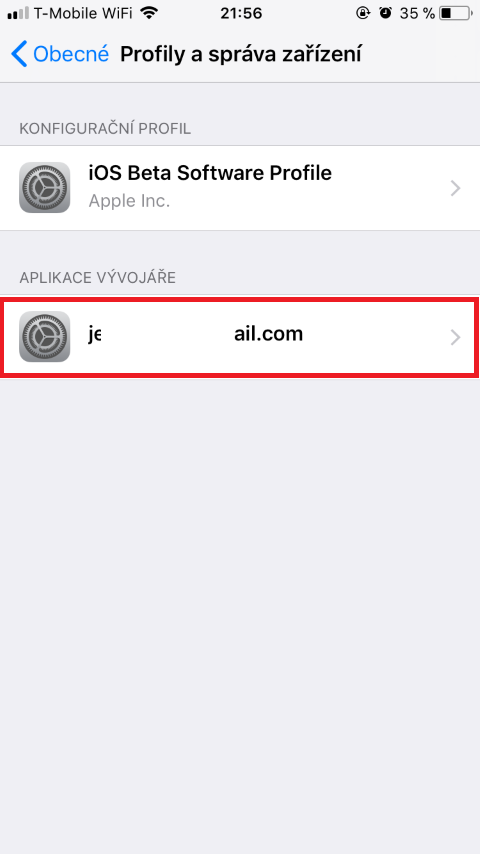Tap the battery icon in status bar
This screenshot has width=480, height=854.
pos(456,13)
